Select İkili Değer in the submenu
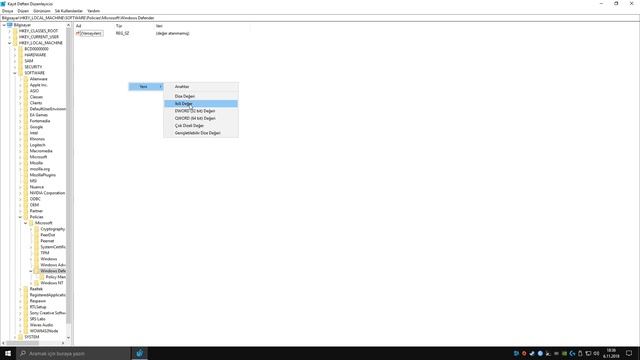640x360 pixels. click(201, 104)
